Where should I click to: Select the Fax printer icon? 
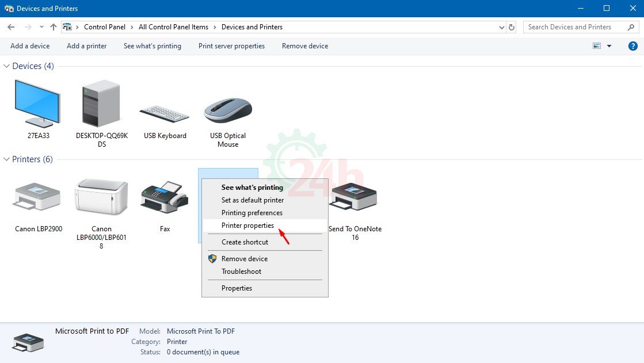[x=165, y=197]
